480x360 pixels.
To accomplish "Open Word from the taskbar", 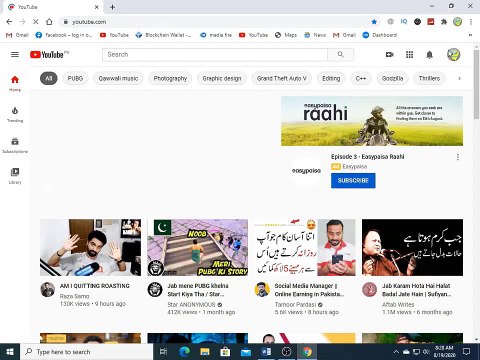I will point(266,352).
